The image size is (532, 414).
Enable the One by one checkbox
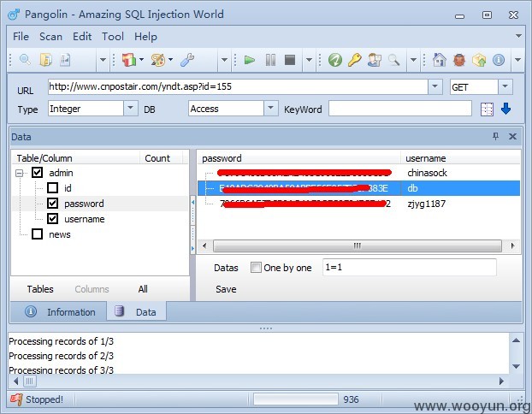[x=256, y=268]
